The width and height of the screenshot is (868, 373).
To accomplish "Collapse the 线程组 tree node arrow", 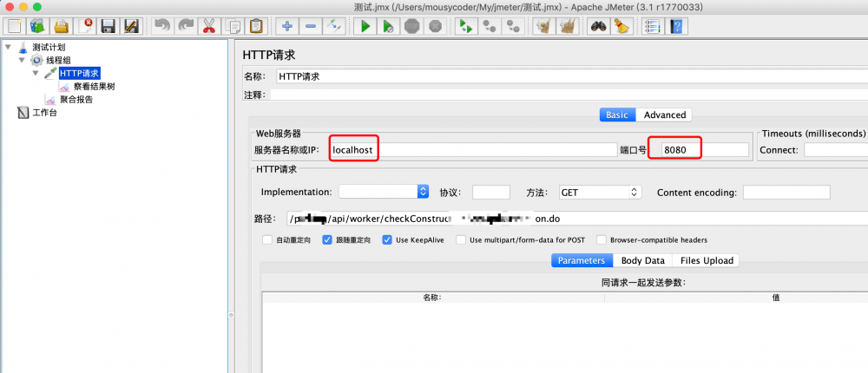I will coord(23,60).
